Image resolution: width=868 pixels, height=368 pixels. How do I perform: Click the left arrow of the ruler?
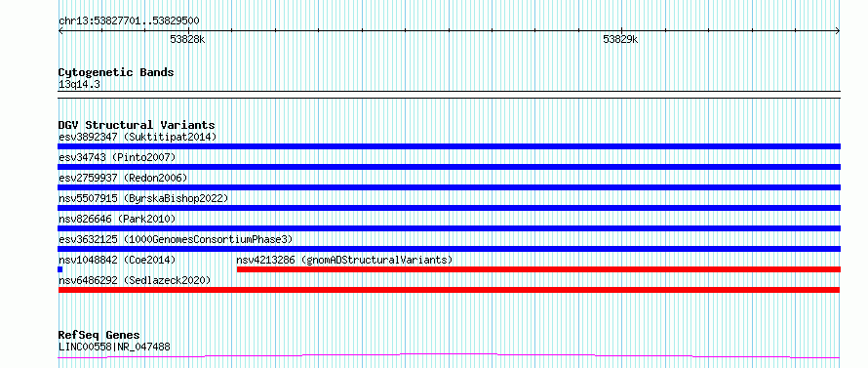60,31
